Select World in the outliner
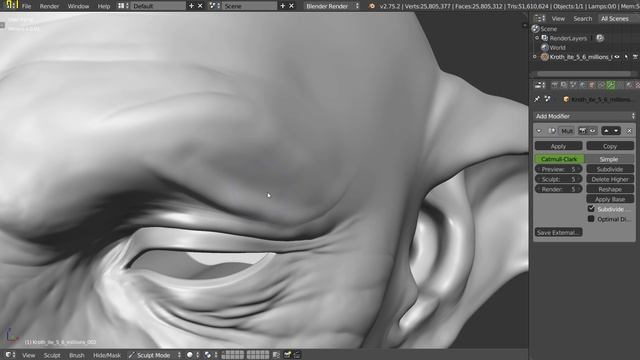The width and height of the screenshot is (640, 360). 557,48
